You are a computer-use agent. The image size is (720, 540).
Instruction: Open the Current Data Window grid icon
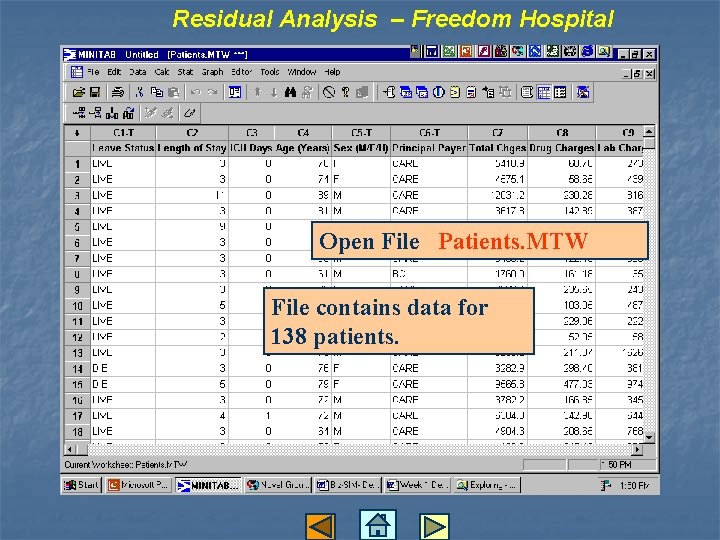pos(544,92)
